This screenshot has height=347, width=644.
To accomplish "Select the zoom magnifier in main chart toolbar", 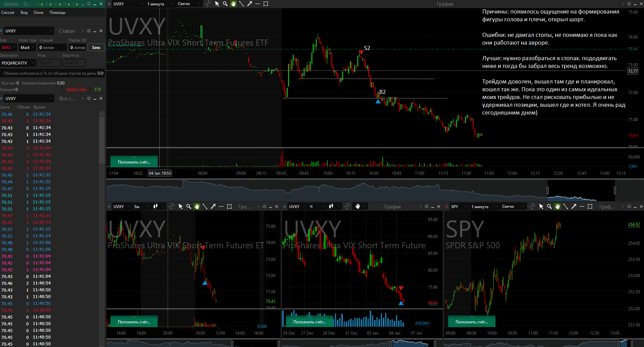I will click(x=225, y=4).
